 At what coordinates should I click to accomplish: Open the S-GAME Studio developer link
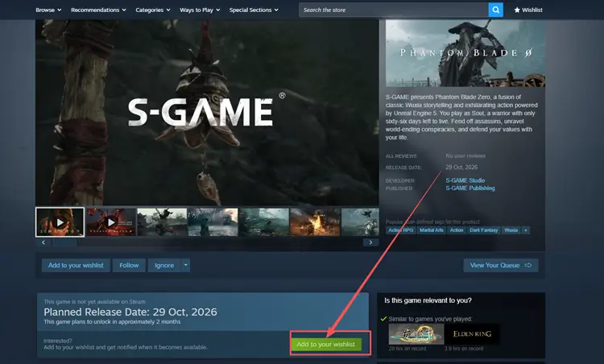tap(465, 180)
